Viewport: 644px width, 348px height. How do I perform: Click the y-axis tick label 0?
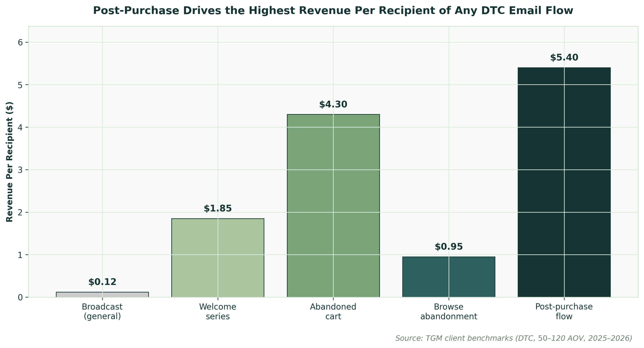click(x=20, y=298)
